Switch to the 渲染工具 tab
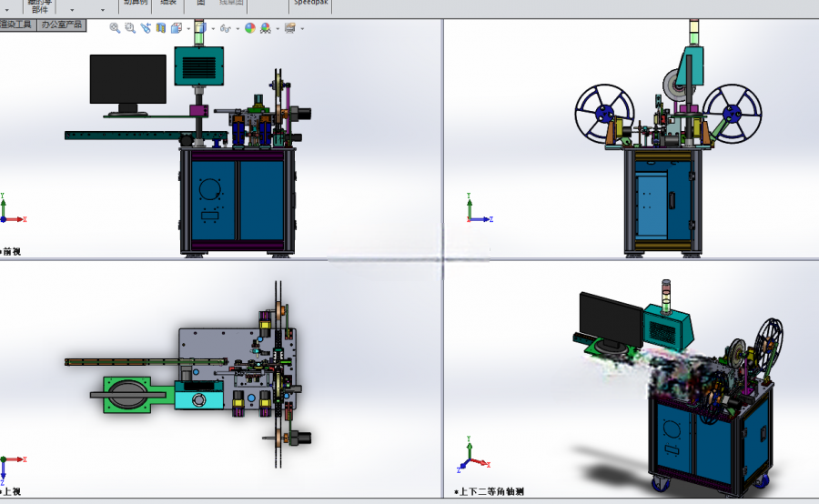The height and width of the screenshot is (504, 819). pyautogui.click(x=18, y=25)
